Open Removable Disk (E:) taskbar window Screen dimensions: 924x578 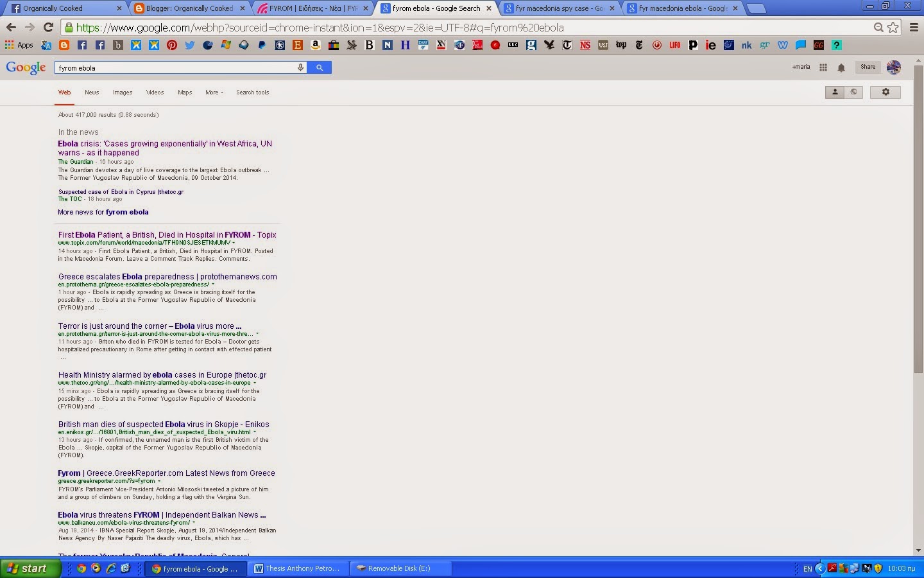point(402,568)
